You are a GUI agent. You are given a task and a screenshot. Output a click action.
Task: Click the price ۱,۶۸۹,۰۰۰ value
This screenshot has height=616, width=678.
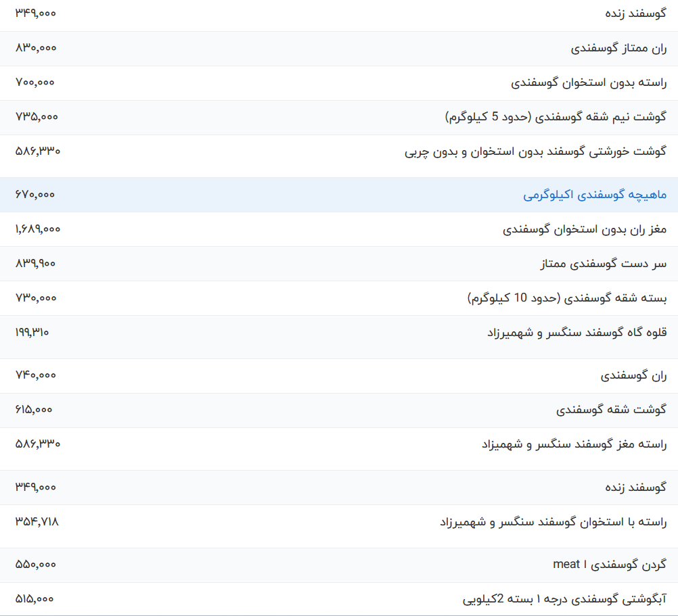(x=37, y=229)
